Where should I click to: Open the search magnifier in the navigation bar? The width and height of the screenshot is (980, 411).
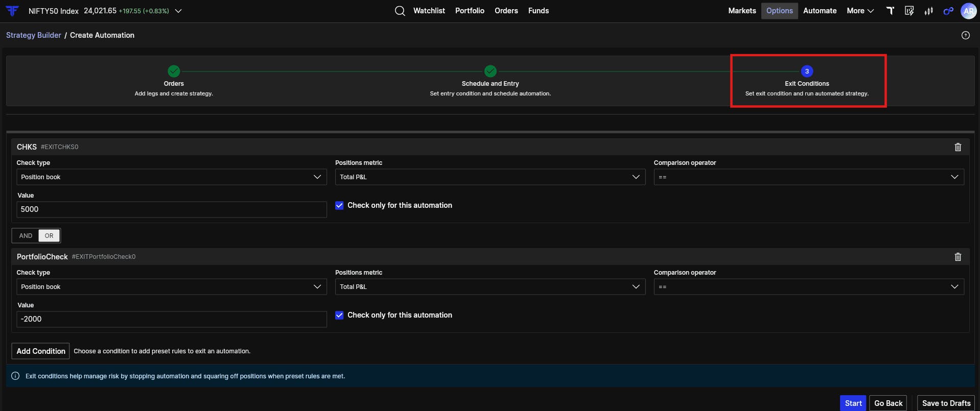[x=400, y=11]
